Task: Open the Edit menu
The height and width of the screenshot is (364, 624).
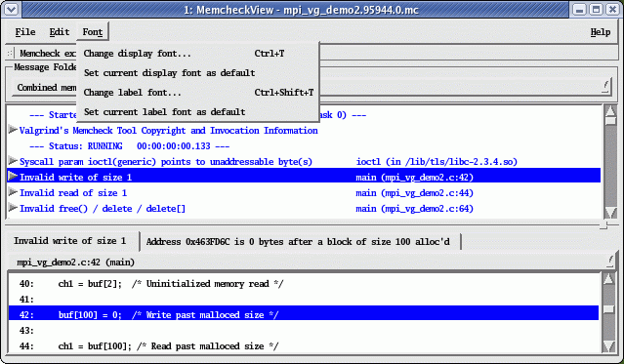Action: [60, 32]
